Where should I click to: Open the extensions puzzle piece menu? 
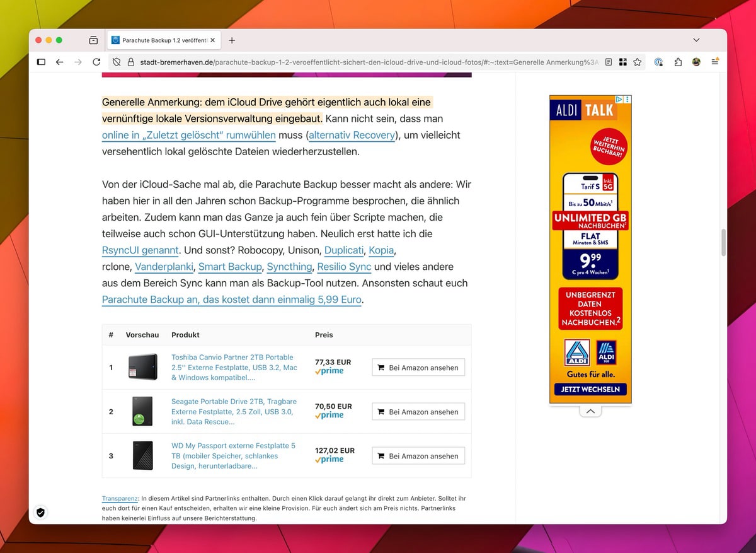[678, 62]
